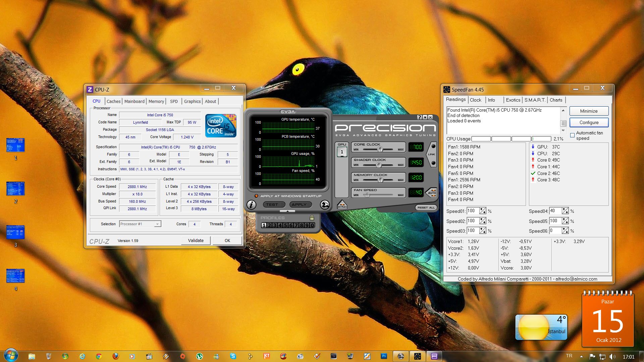
Task: Click the Validate button in CPU-Z
Action: click(x=196, y=240)
